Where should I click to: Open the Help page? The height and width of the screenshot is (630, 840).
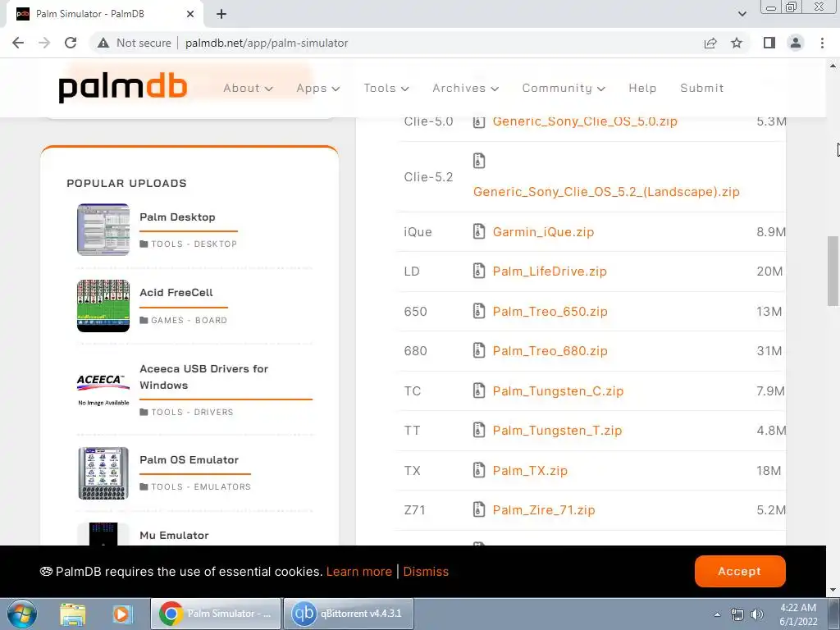tap(642, 88)
